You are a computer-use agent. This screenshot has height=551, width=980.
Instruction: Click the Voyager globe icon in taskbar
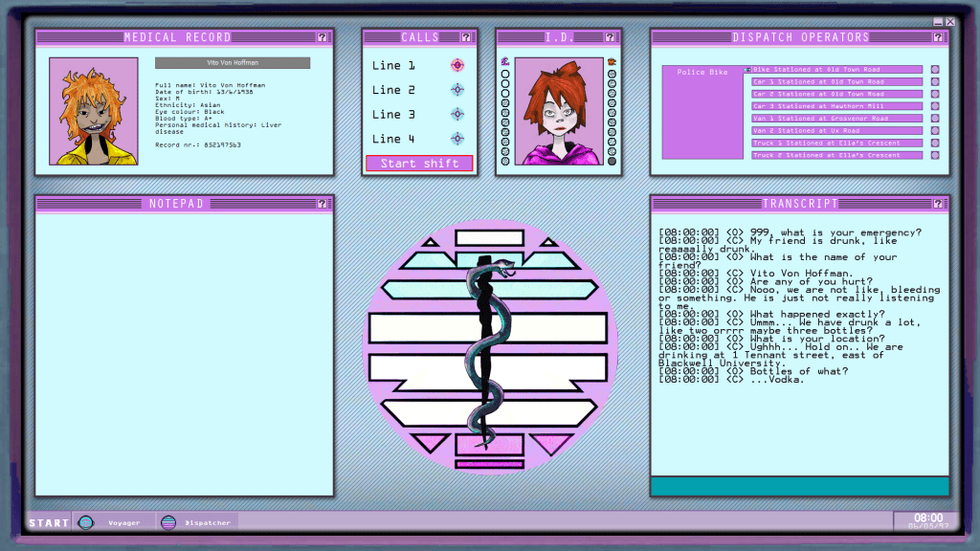click(86, 522)
